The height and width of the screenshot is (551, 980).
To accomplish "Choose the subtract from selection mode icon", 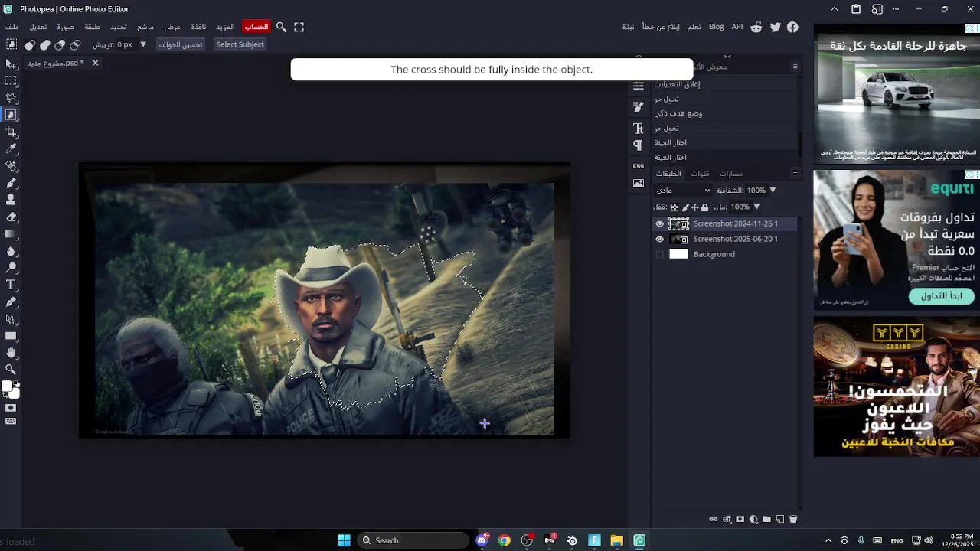I will coord(60,45).
